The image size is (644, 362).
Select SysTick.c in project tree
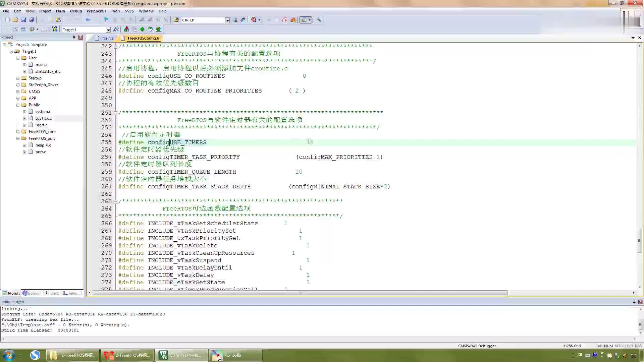tap(44, 118)
